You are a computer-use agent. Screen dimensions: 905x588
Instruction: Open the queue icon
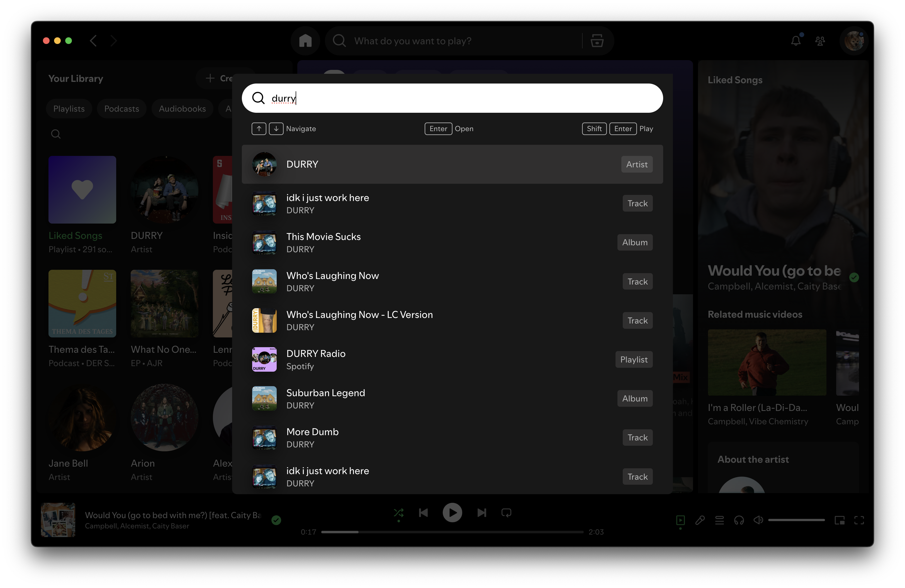(x=719, y=520)
